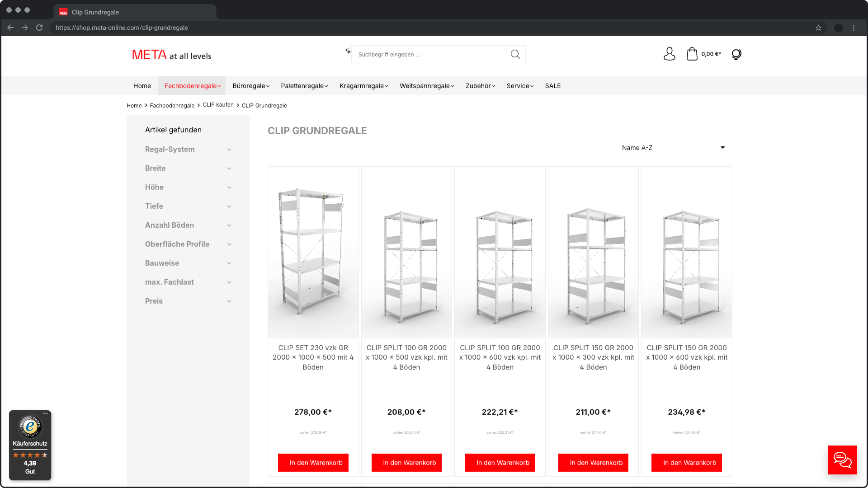Open the customer support headset icon

pos(736,54)
